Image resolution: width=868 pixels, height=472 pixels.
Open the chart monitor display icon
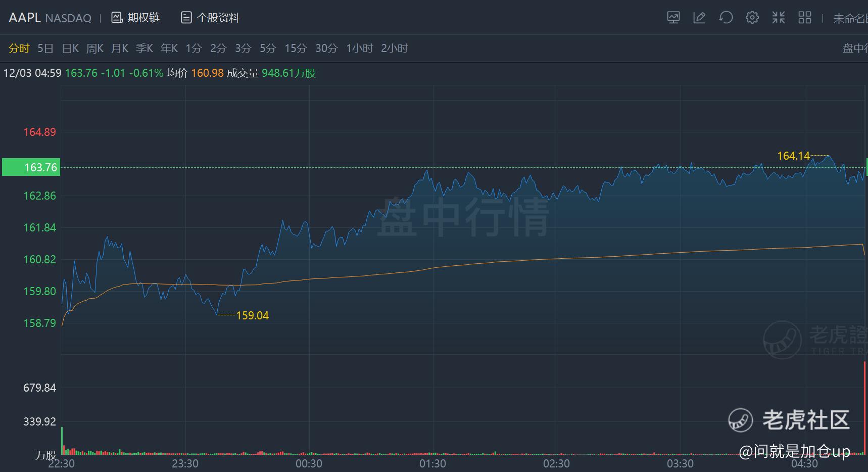pos(673,18)
